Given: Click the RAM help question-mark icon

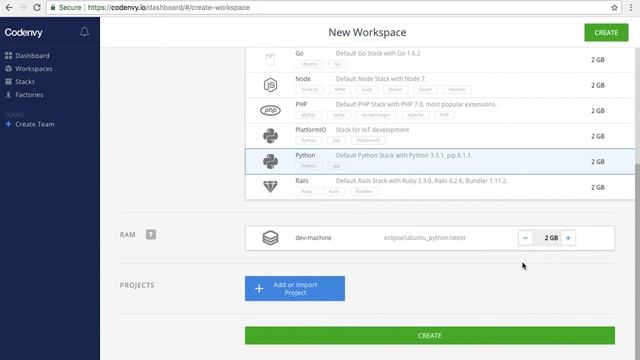Looking at the screenshot, I should pos(151,234).
